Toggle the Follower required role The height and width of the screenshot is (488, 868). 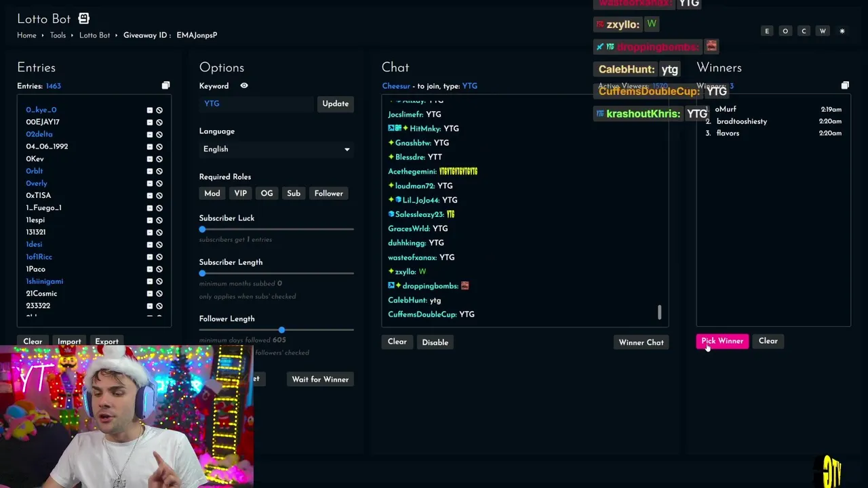328,194
